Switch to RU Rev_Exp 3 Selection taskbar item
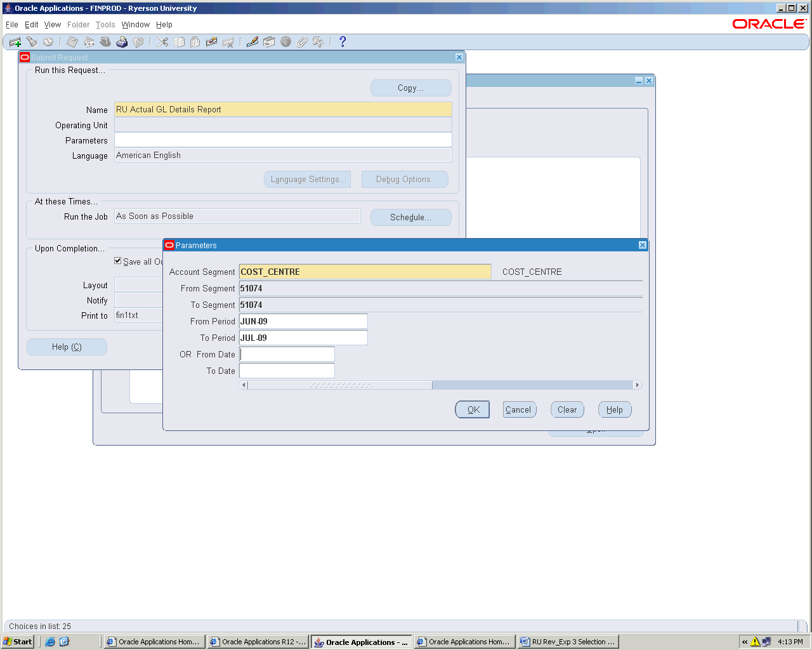Image resolution: width=812 pixels, height=650 pixels. (568, 642)
